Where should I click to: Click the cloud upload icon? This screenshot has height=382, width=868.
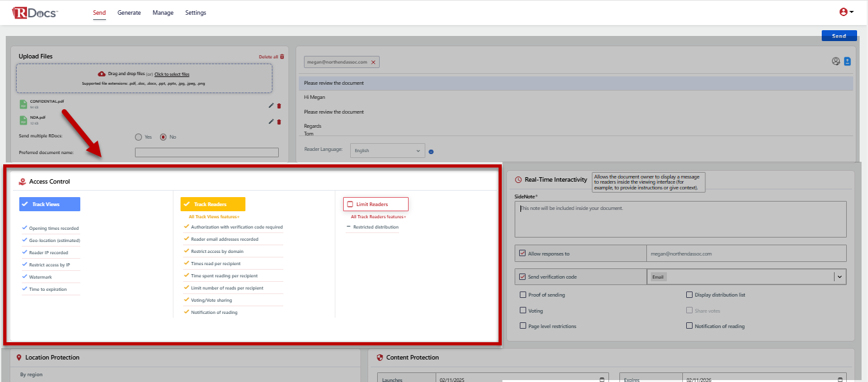coord(102,74)
